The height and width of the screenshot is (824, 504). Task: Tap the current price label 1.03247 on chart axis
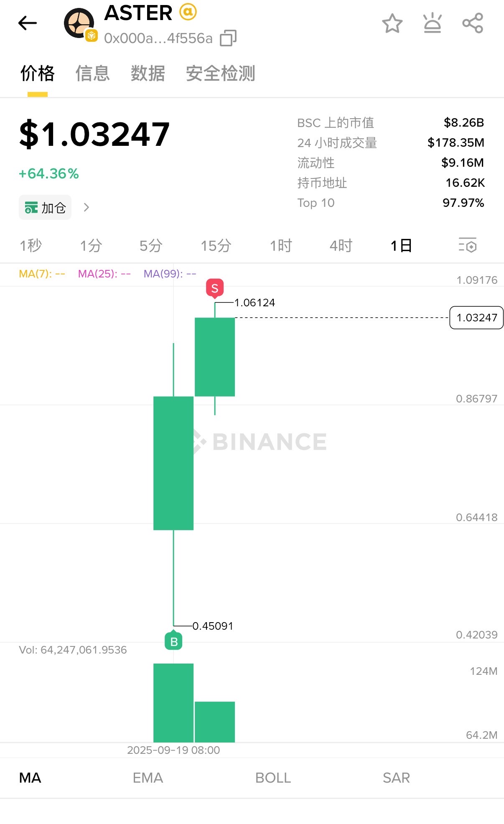[x=476, y=318]
